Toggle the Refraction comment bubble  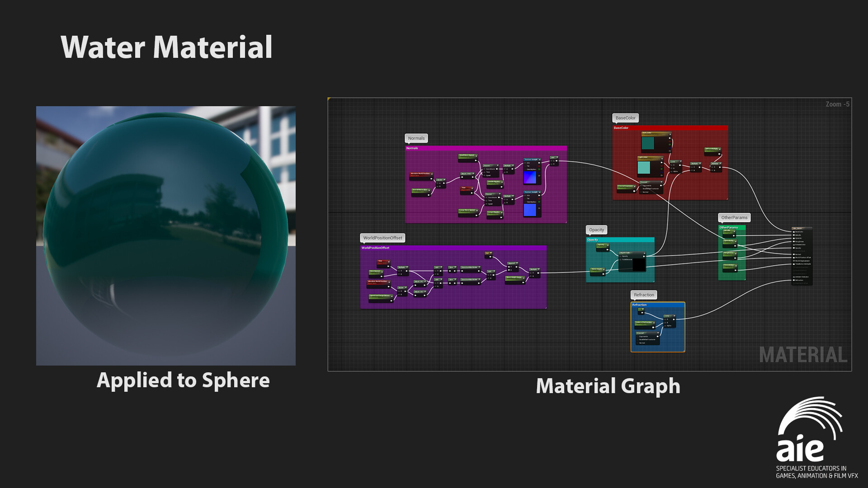[643, 295]
